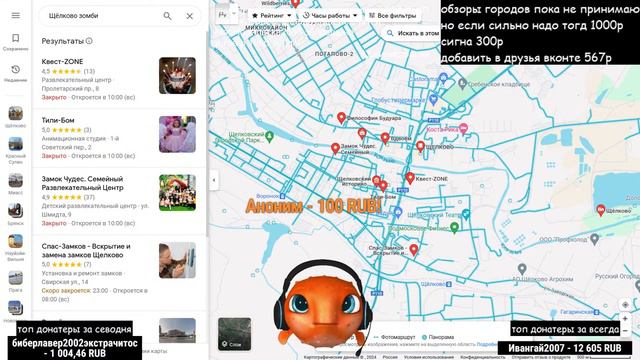Click the Тили-Бом photo thumbnail
This screenshot has width=640, height=360.
177,134
